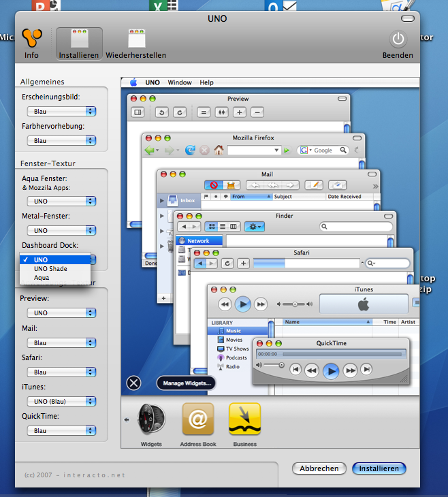Click the Widgets gauge icon in dock

tap(152, 419)
